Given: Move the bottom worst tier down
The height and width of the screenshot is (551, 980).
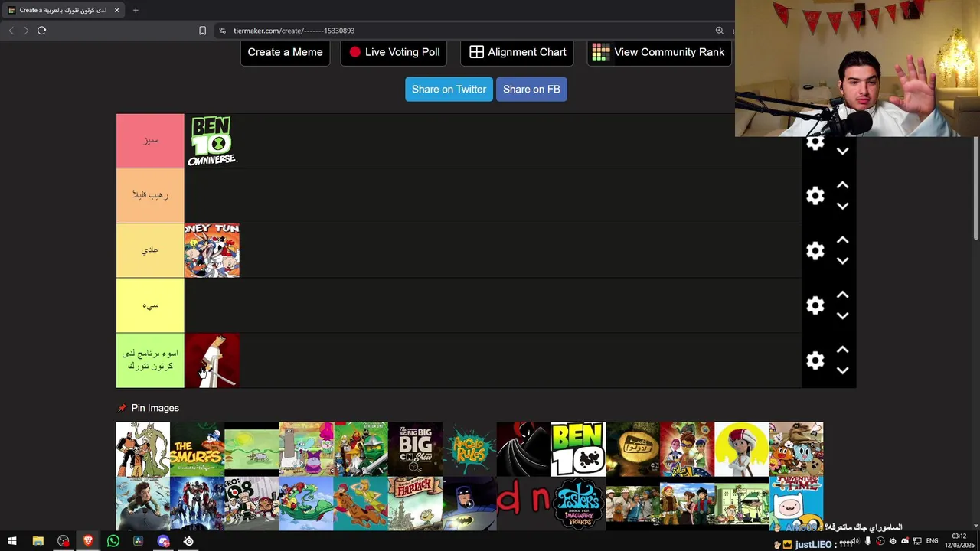Looking at the screenshot, I should (x=842, y=371).
